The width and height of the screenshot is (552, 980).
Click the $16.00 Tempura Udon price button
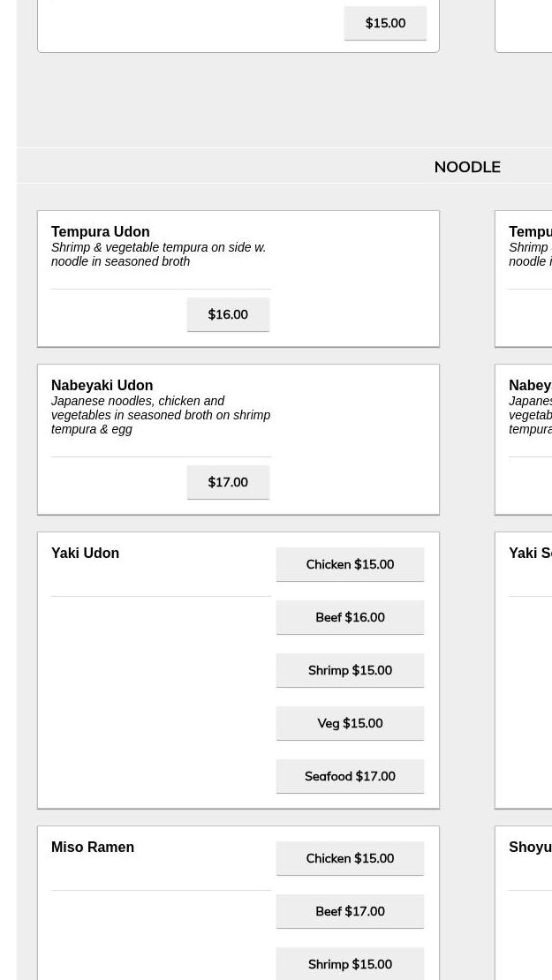pos(228,314)
